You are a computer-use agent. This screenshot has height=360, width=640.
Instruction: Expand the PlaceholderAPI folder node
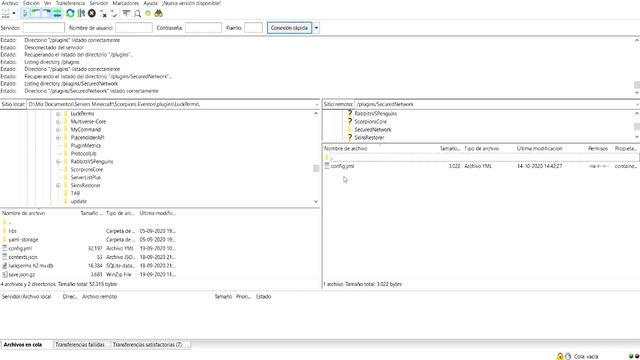point(58,138)
